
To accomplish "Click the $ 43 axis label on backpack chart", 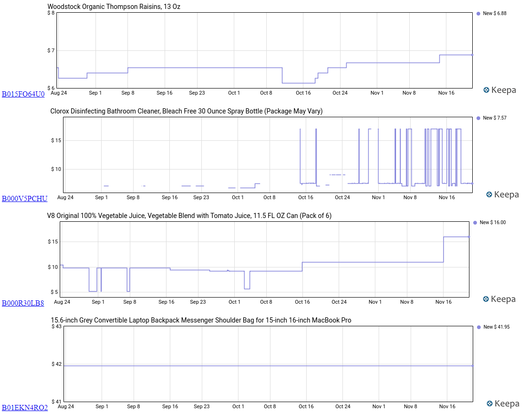I will tap(56, 327).
